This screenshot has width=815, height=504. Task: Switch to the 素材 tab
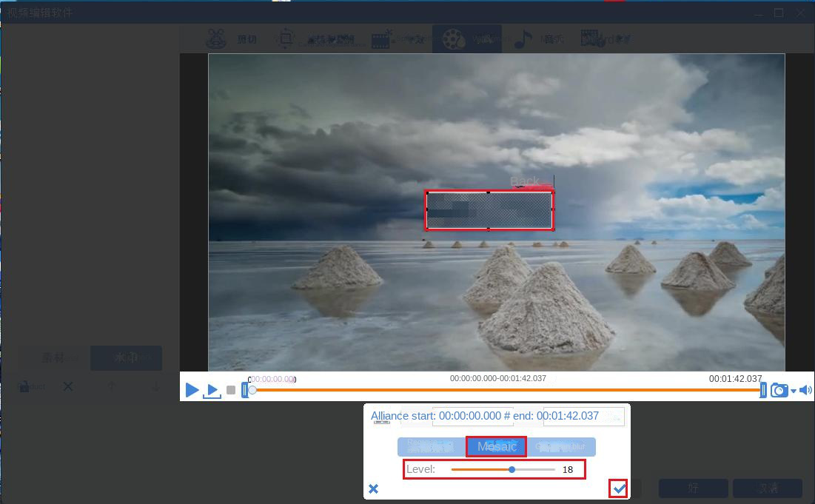pyautogui.click(x=50, y=358)
